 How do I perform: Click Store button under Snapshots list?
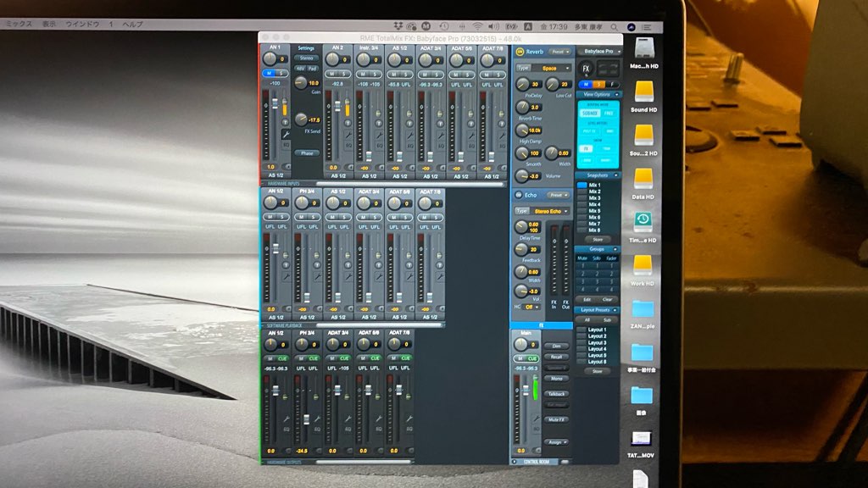click(x=598, y=240)
